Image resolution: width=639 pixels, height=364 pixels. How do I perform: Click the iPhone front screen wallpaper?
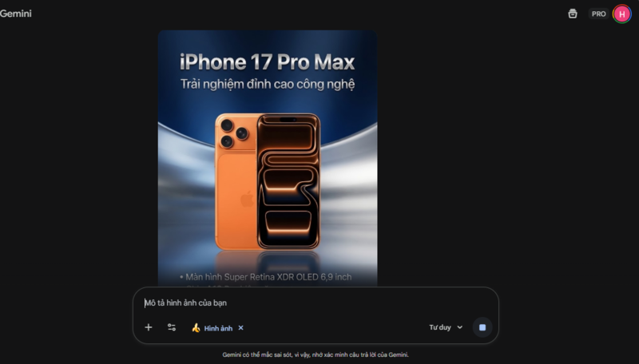tap(288, 181)
